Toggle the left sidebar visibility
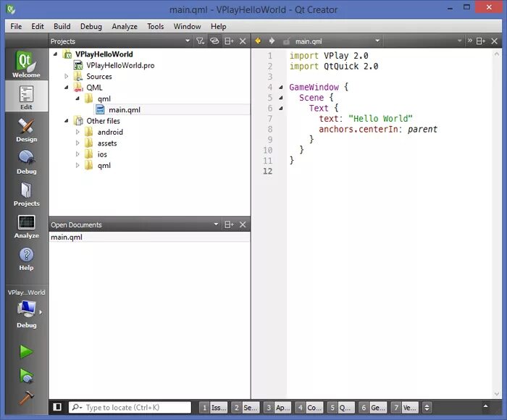The height and width of the screenshot is (420, 507). tap(57, 407)
